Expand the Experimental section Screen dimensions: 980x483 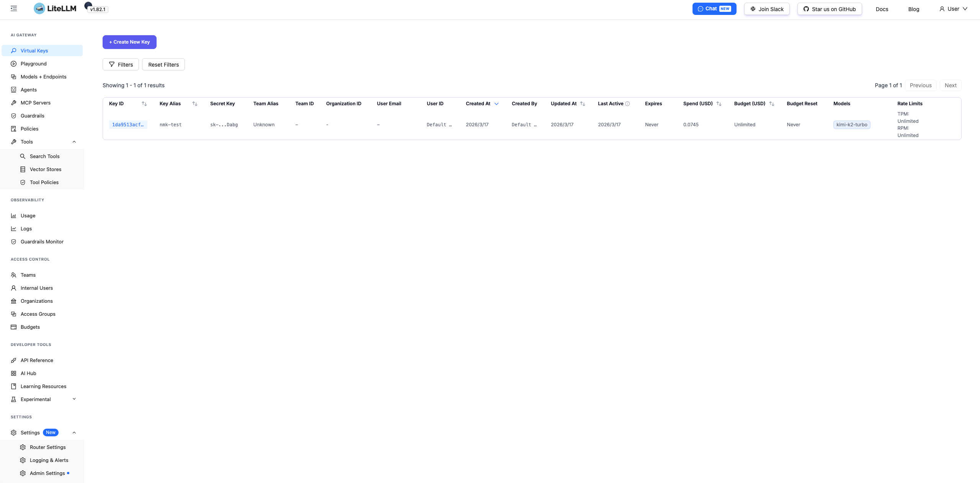pyautogui.click(x=74, y=399)
